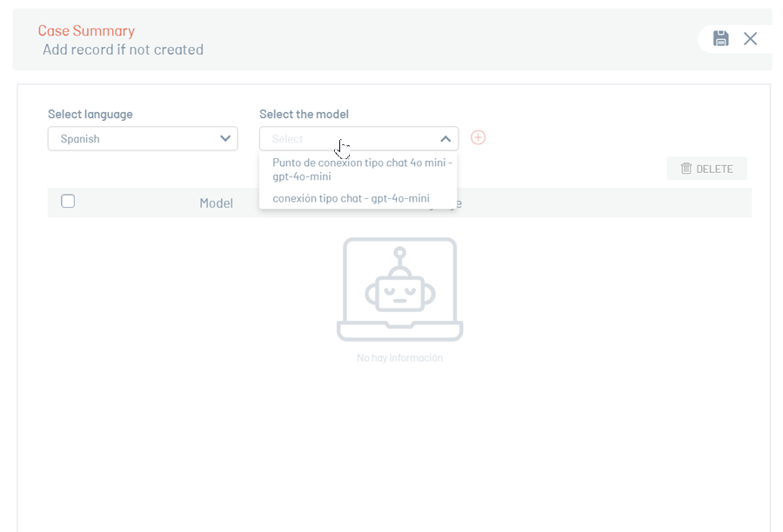The width and height of the screenshot is (783, 532).
Task: Click the 'Select the model' field label
Action: (304, 114)
